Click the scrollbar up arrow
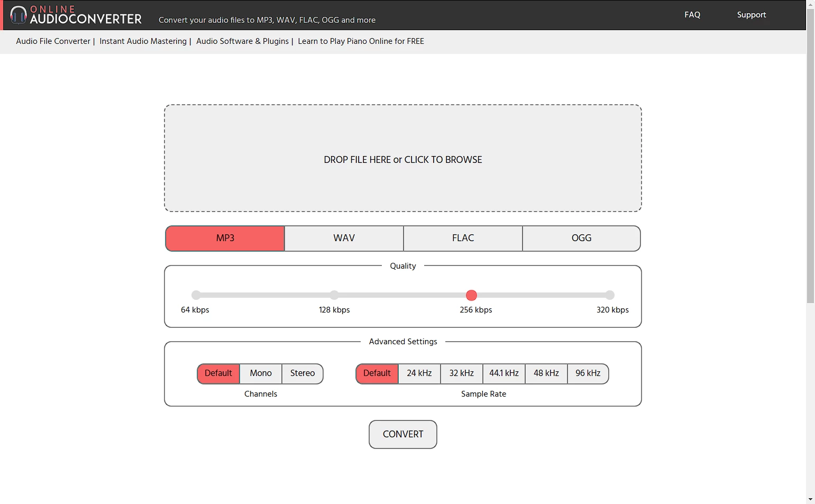 (x=810, y=4)
